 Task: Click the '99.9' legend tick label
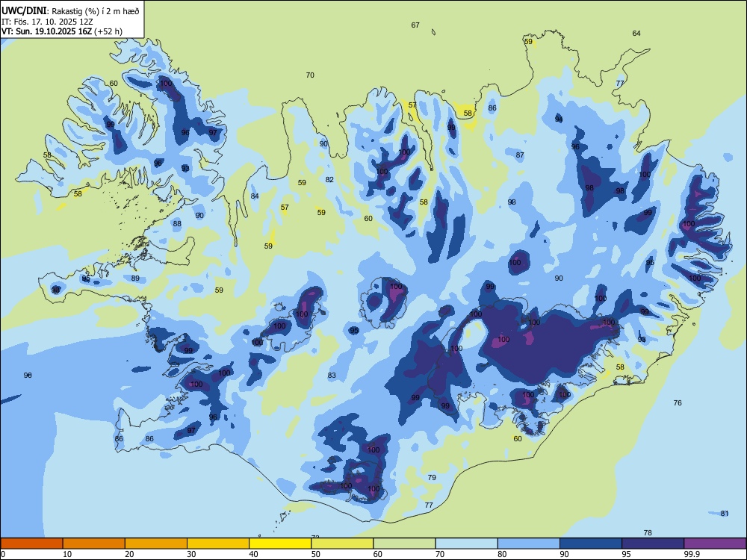coord(691,554)
